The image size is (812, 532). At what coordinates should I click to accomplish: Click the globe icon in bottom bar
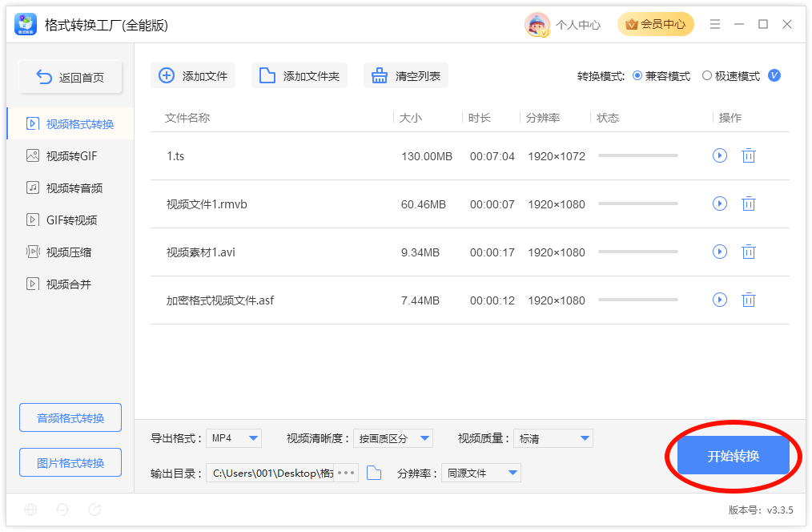tap(30, 510)
